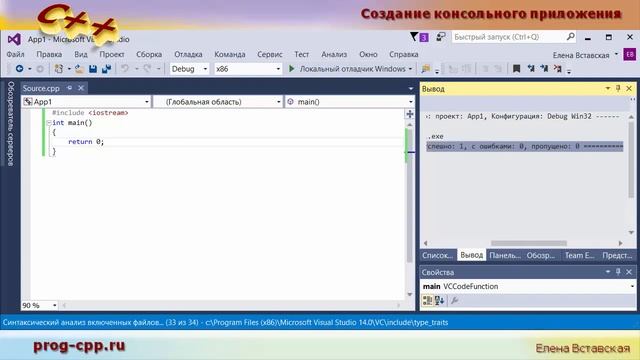Open the Файл menu
Image resolution: width=640 pixels, height=360 pixels.
(x=16, y=54)
